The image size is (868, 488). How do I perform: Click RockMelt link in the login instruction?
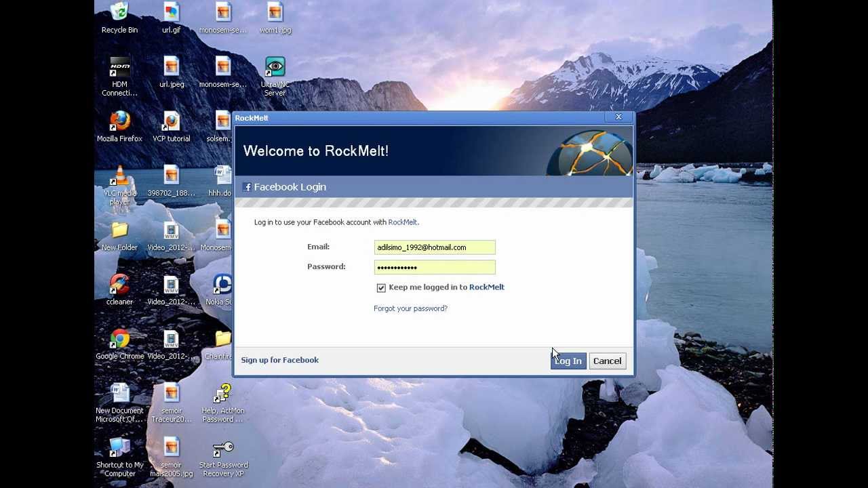[x=403, y=222]
